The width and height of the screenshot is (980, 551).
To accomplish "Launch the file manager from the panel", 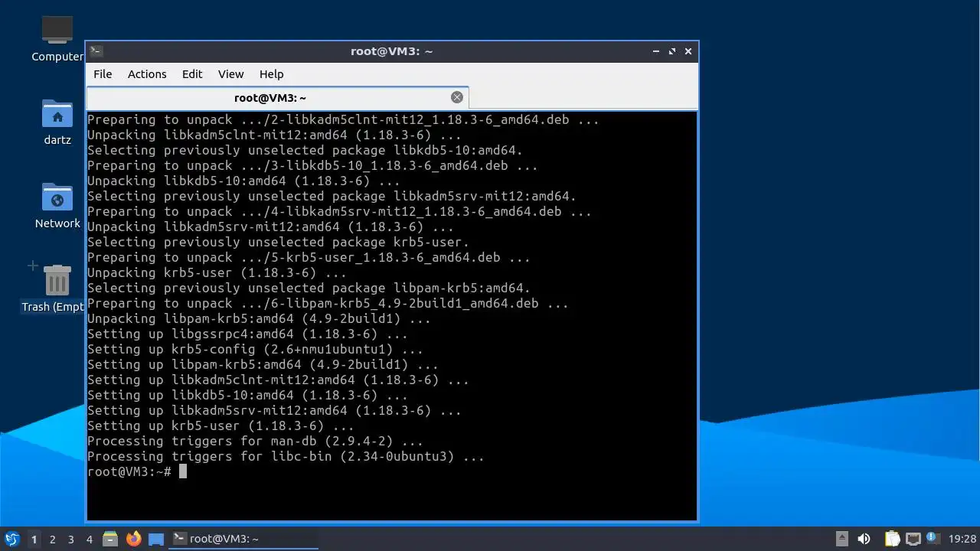I will (110, 540).
